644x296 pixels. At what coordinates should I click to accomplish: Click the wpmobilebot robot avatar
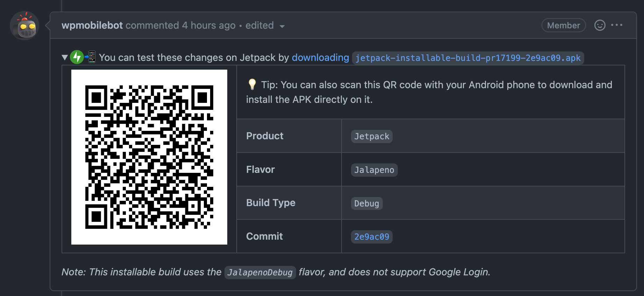pyautogui.click(x=24, y=26)
